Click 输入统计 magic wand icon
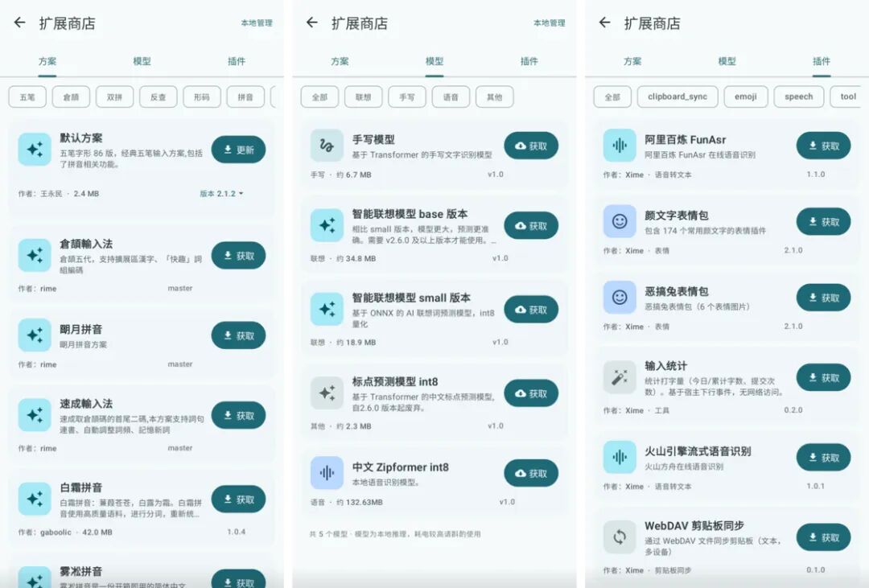The image size is (869, 588). 620,377
